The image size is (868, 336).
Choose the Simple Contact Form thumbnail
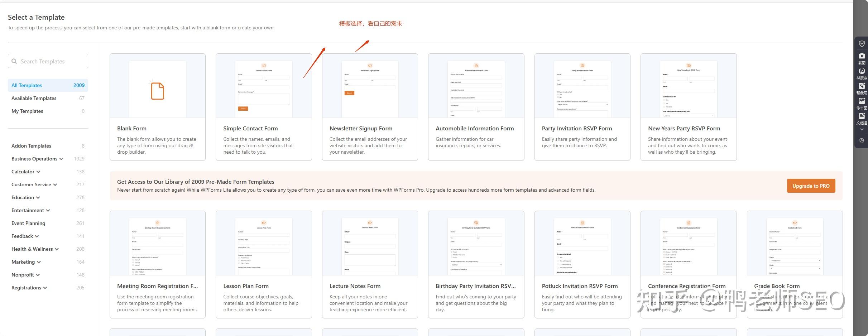[x=264, y=86]
